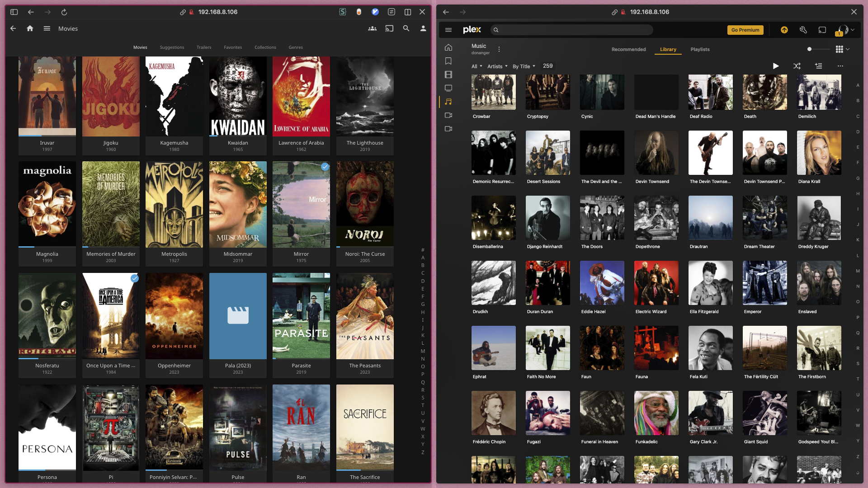Viewport: 868px width, 488px height.
Task: Toggle the browser sidebar panel button
Action: point(14,12)
